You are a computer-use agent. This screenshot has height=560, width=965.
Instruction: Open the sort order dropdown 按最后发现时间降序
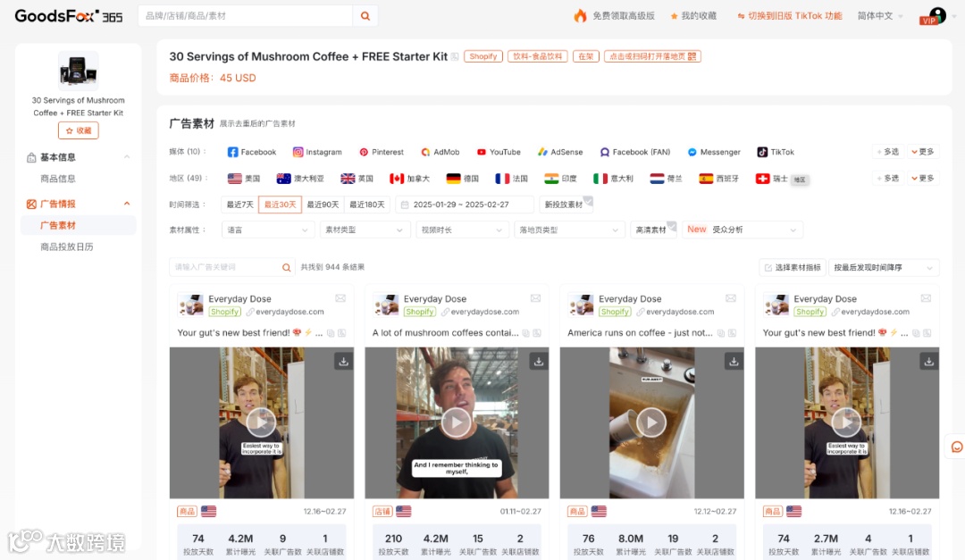coord(884,267)
